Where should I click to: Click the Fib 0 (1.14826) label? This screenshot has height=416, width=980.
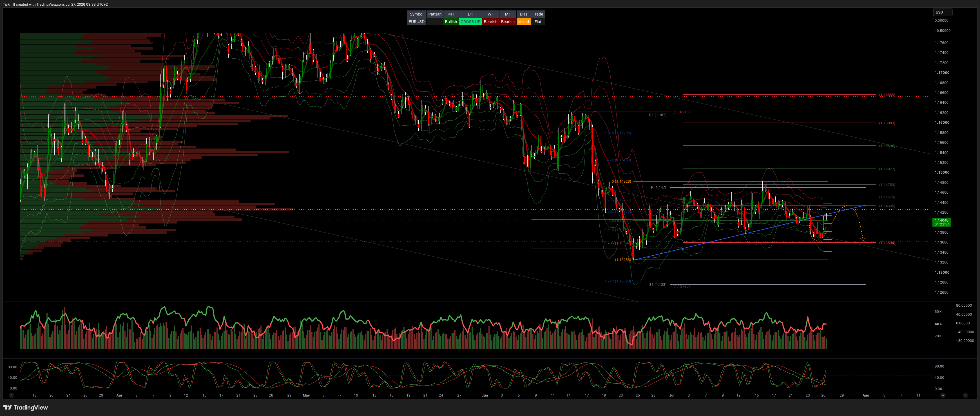tap(621, 181)
